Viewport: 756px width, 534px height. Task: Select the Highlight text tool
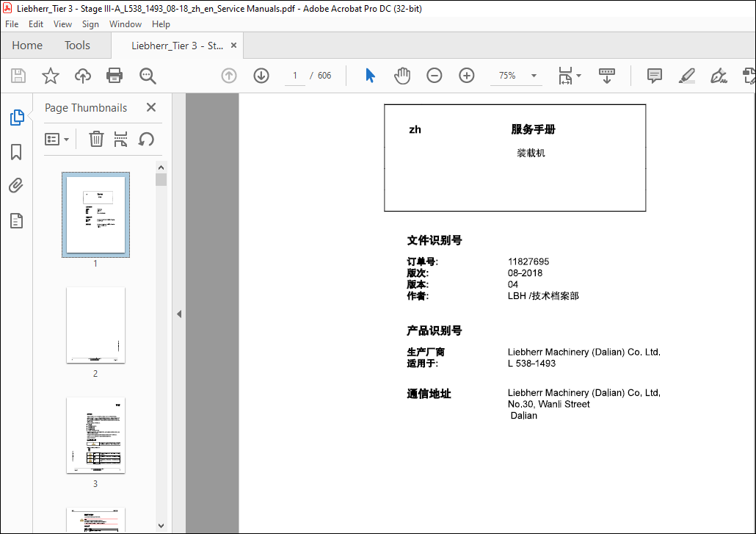(686, 76)
